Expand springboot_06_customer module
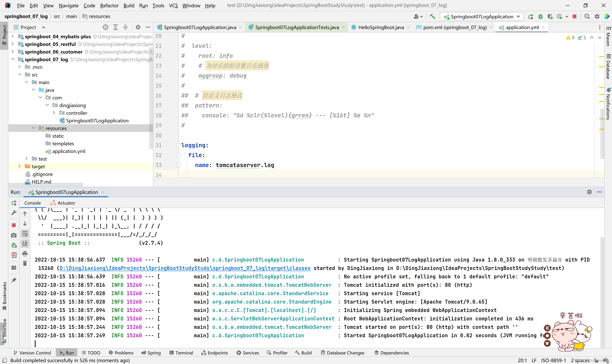 (x=13, y=51)
